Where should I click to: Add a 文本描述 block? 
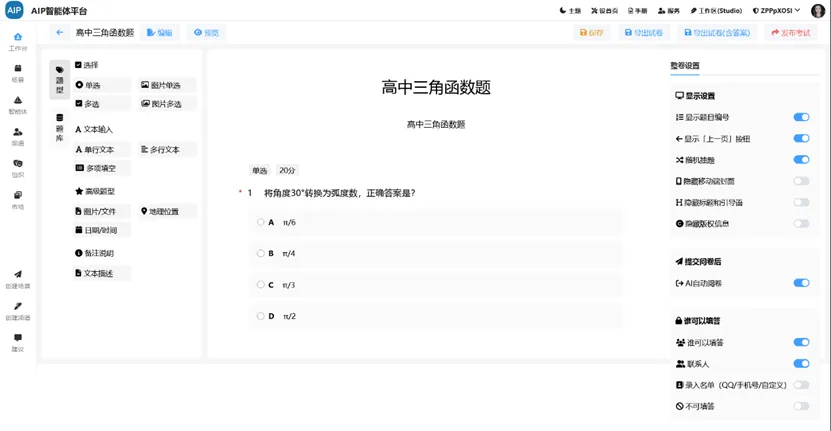[102, 273]
